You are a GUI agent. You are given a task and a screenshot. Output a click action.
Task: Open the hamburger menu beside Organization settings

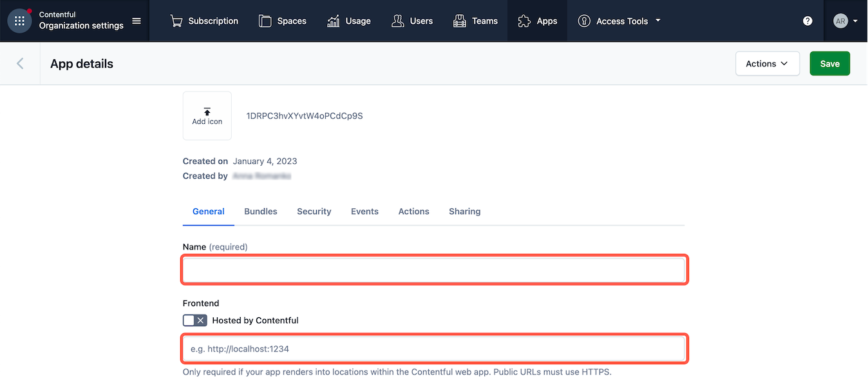pos(137,21)
